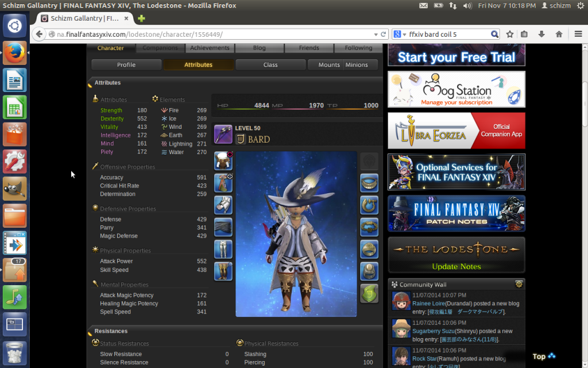Click the address bar URL field

(x=214, y=34)
